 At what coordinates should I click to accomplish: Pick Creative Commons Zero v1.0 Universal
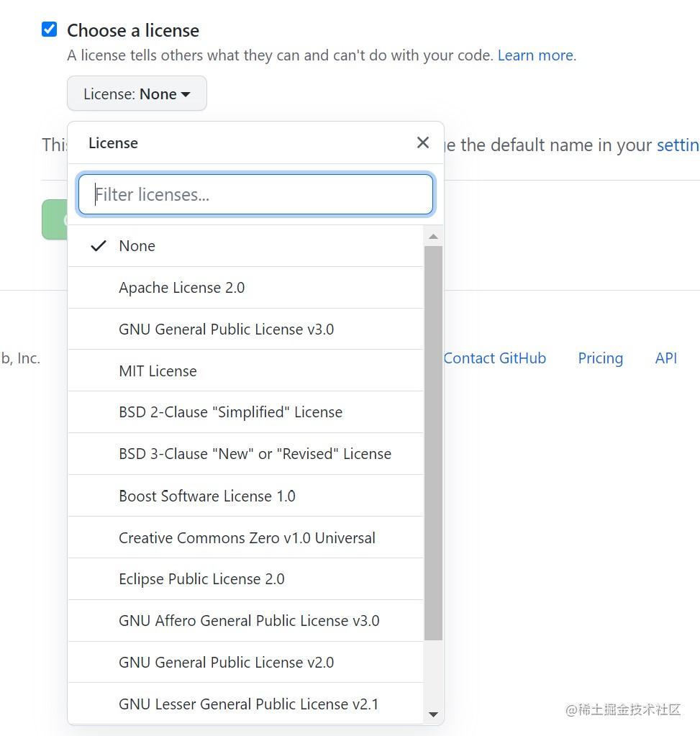click(x=247, y=537)
